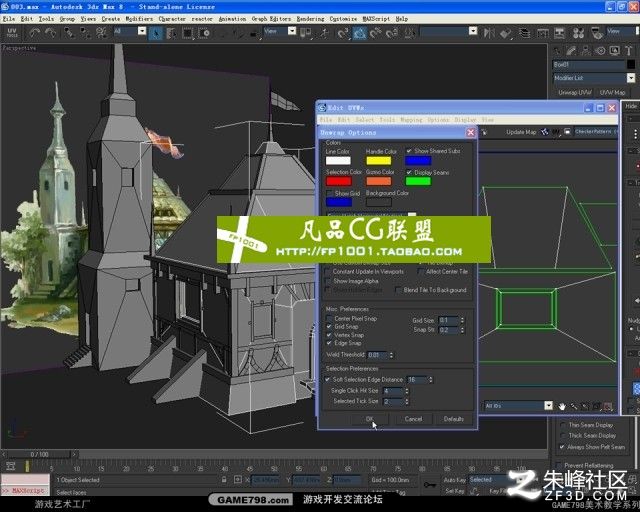This screenshot has width=640, height=512.
Task: Click the key icon next to Auto Key
Action: (x=430, y=485)
